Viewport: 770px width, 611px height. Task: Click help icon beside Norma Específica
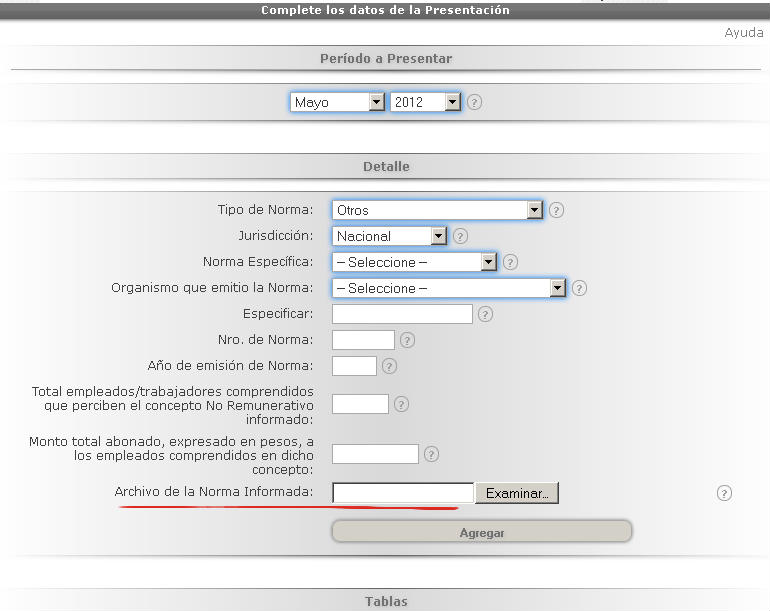pyautogui.click(x=510, y=262)
